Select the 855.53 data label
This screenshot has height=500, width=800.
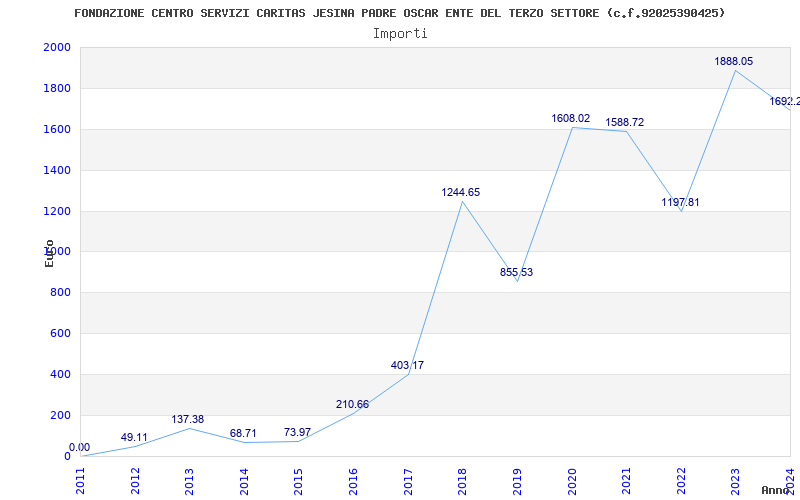516,272
